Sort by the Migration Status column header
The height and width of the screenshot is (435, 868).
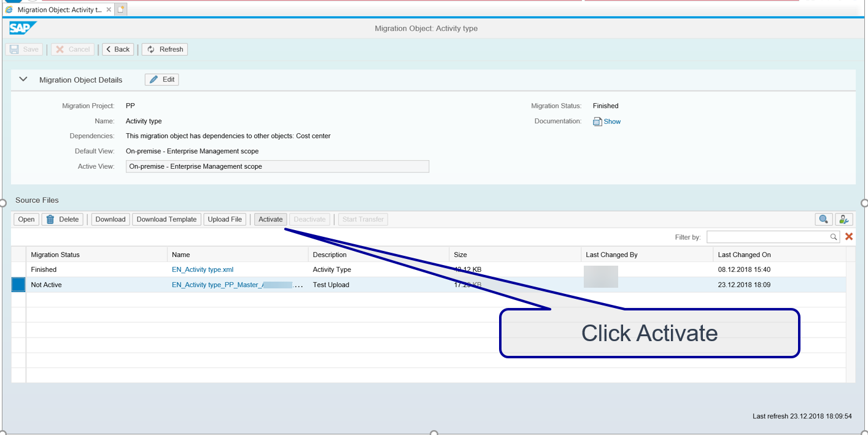pos(55,255)
